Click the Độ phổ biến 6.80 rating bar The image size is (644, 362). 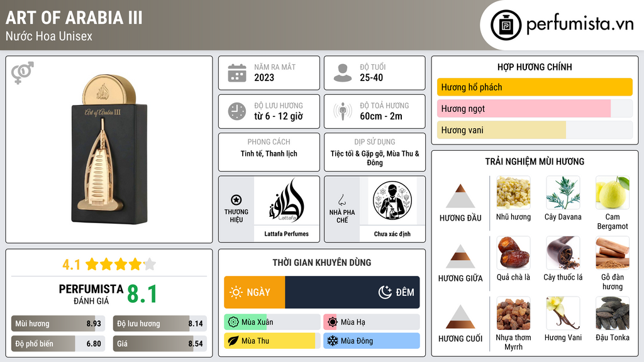58,344
